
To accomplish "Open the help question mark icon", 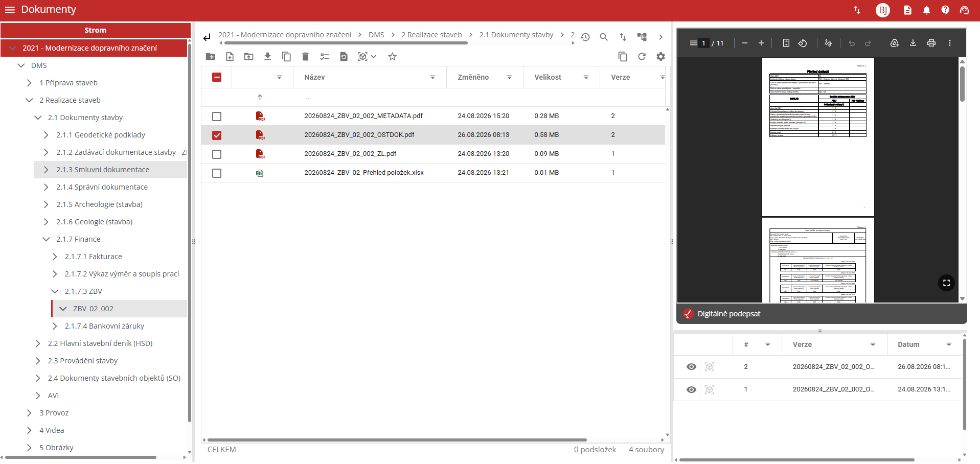I will (x=945, y=10).
